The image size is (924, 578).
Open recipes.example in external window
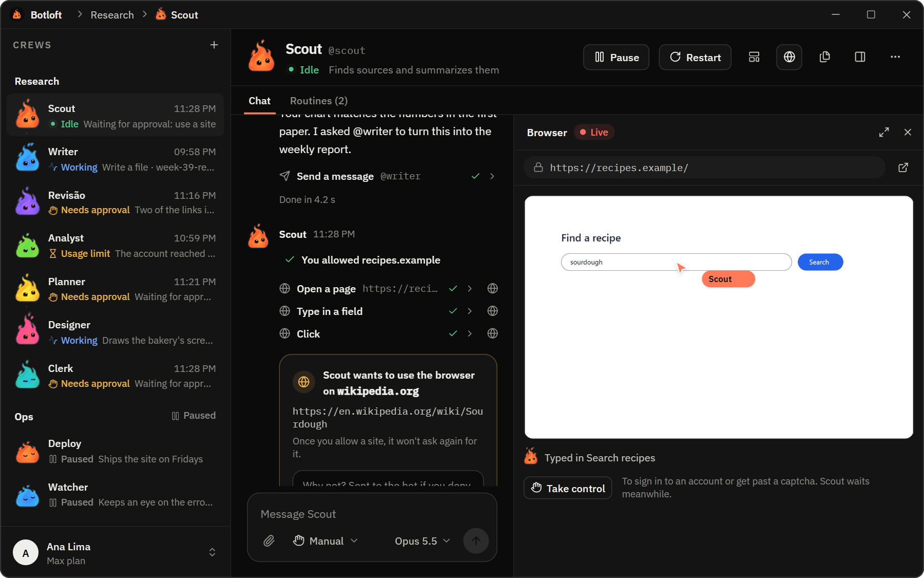(x=903, y=167)
